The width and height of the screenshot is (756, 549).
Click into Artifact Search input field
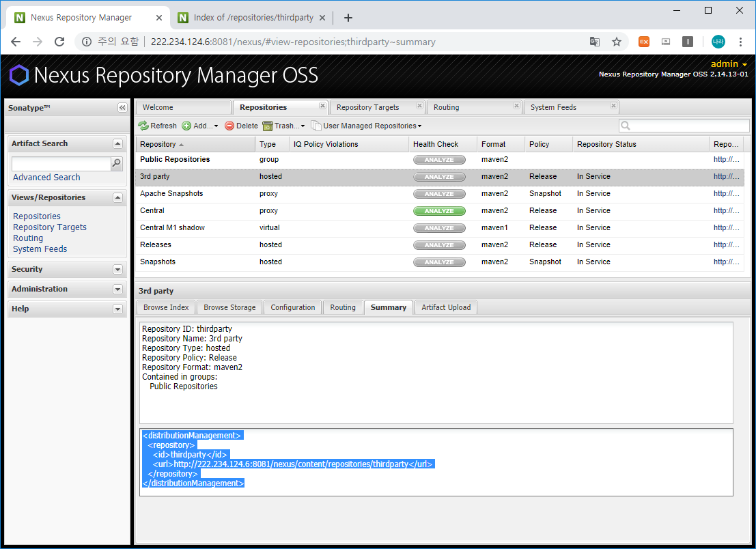61,163
